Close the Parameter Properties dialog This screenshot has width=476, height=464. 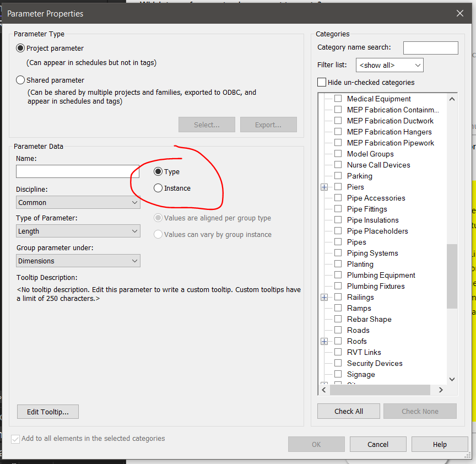pyautogui.click(x=460, y=13)
